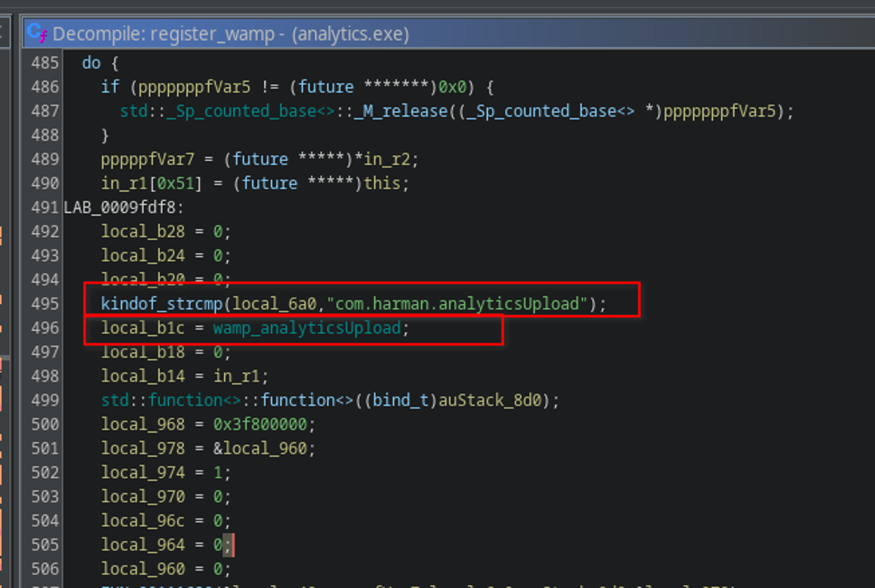
Task: Click the Decompile window icon in title bar
Action: [x=37, y=33]
